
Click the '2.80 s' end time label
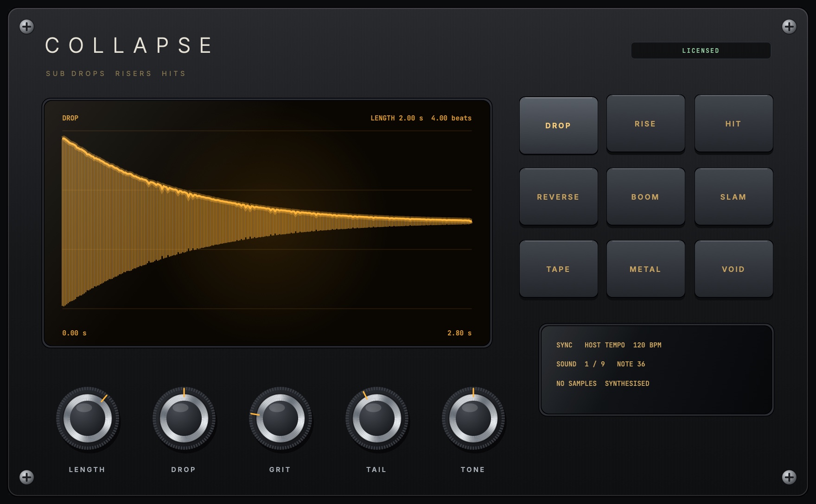tap(459, 333)
